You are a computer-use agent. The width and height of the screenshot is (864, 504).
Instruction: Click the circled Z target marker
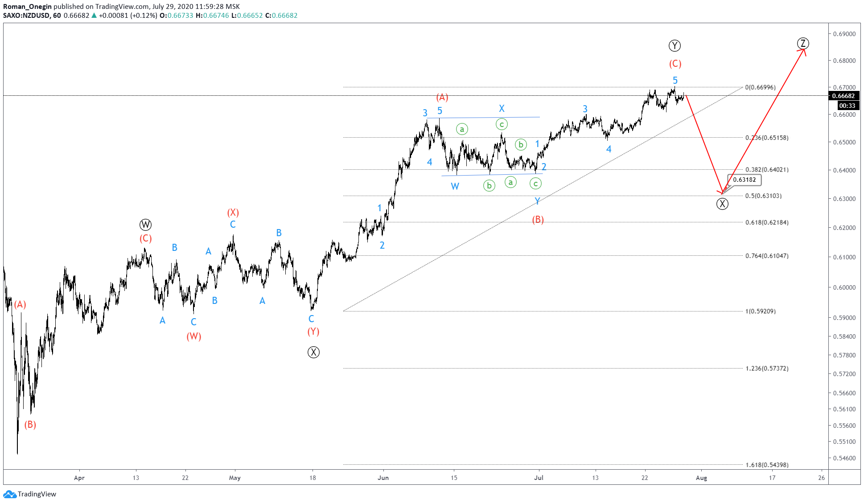804,44
